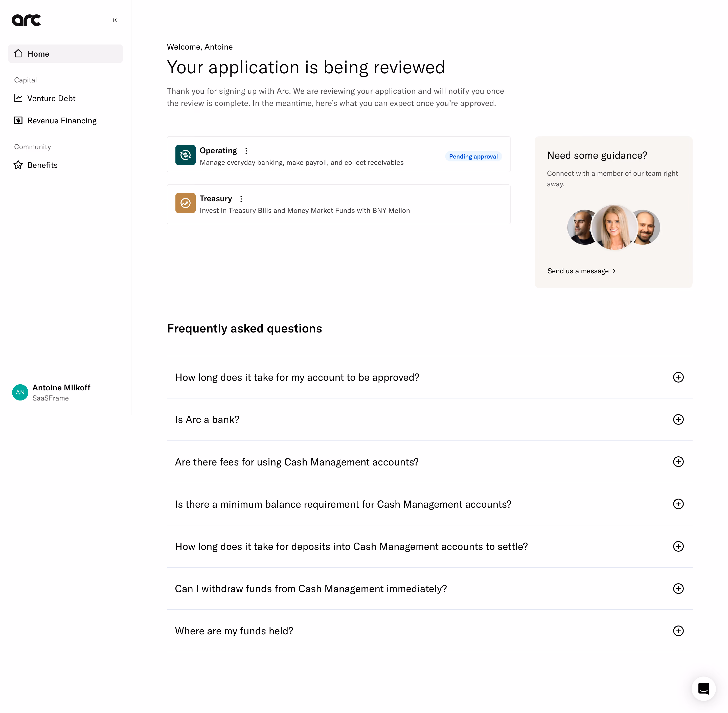728x713 pixels.
Task: Expand 'Where are my funds held?' question
Action: point(429,631)
